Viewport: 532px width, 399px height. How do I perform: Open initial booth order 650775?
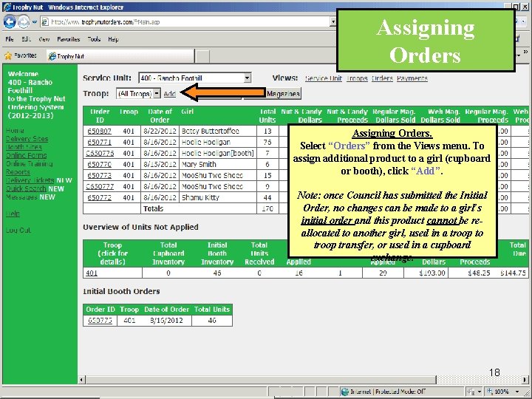point(100,320)
